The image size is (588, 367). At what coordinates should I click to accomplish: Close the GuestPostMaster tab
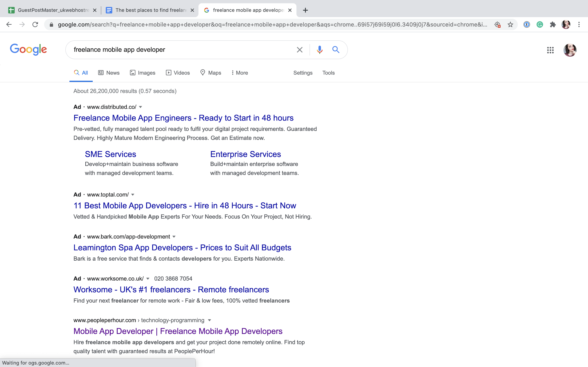[95, 10]
